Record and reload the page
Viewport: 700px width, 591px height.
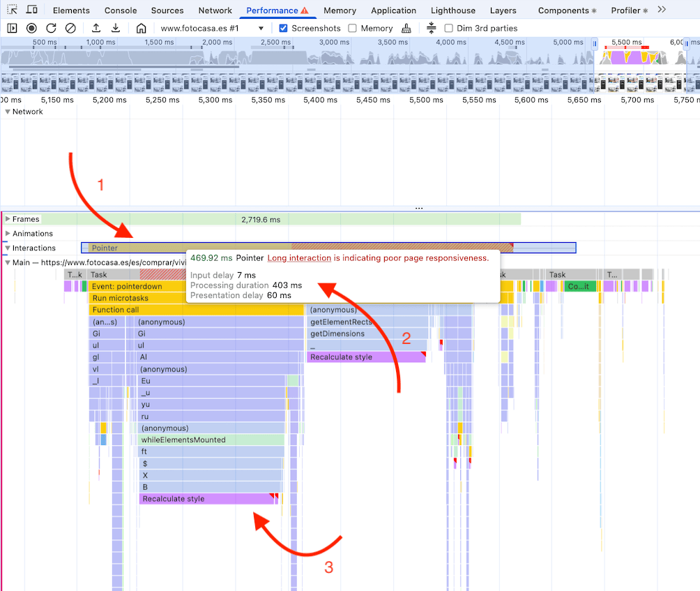tap(50, 28)
